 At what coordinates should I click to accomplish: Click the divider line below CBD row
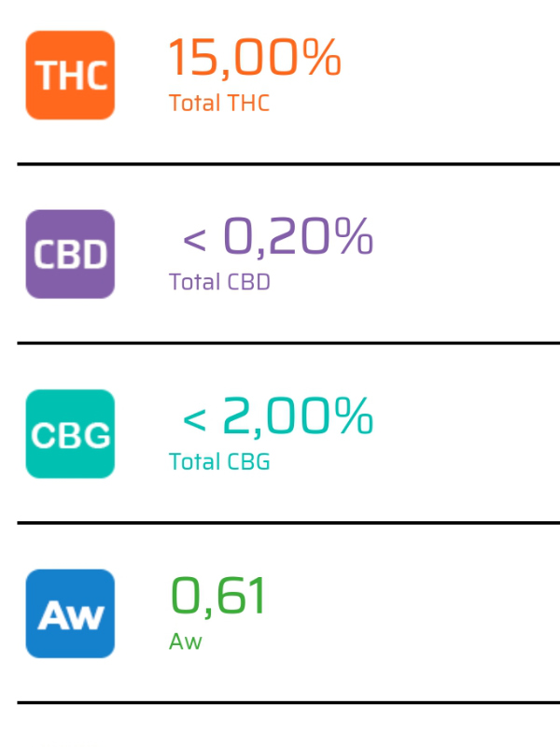tap(288, 343)
